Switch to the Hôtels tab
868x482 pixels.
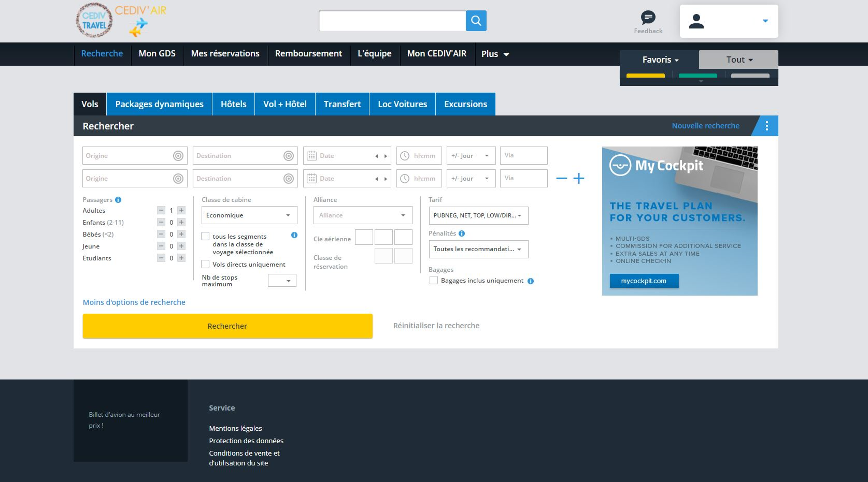tap(233, 104)
